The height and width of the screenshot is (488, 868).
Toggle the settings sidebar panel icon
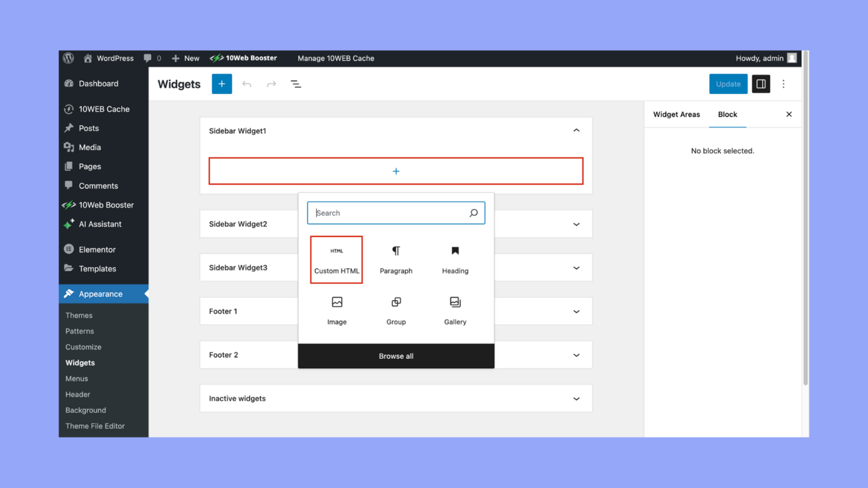point(760,84)
